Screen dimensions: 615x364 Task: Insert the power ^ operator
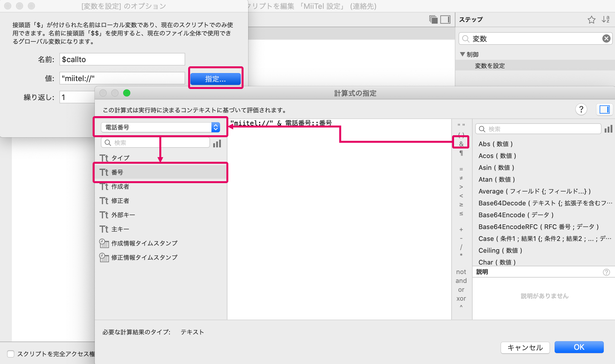[x=461, y=306]
